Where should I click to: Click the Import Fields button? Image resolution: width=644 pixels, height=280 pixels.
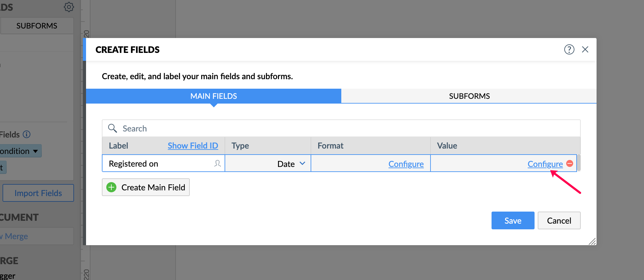(x=38, y=193)
